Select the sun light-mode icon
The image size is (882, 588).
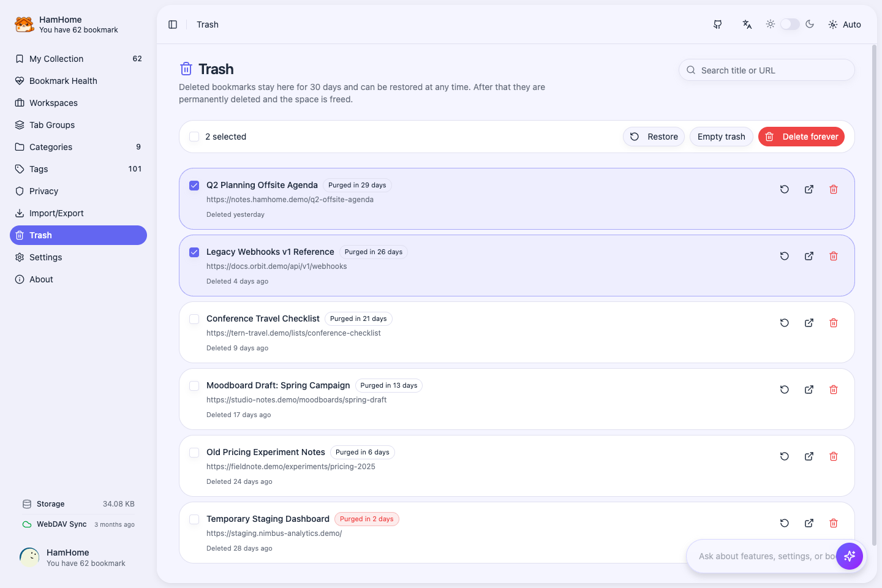pyautogui.click(x=771, y=24)
